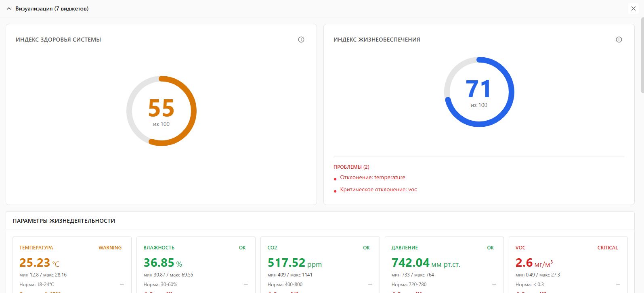Click the vertical scrollbar thumb

(x=642, y=54)
